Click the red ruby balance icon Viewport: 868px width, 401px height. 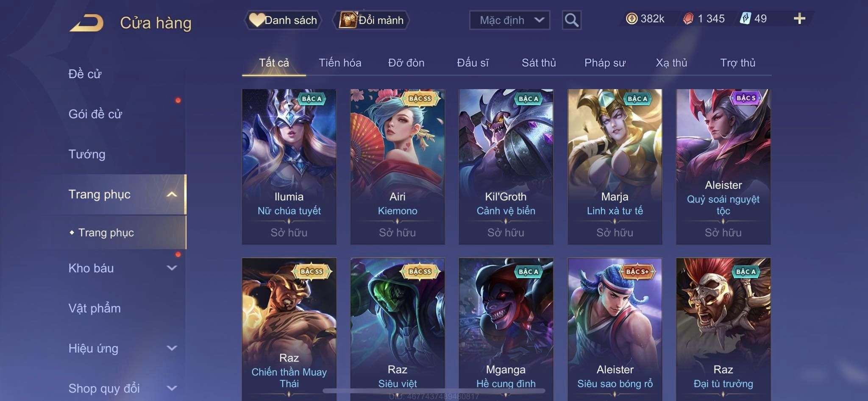pyautogui.click(x=688, y=19)
